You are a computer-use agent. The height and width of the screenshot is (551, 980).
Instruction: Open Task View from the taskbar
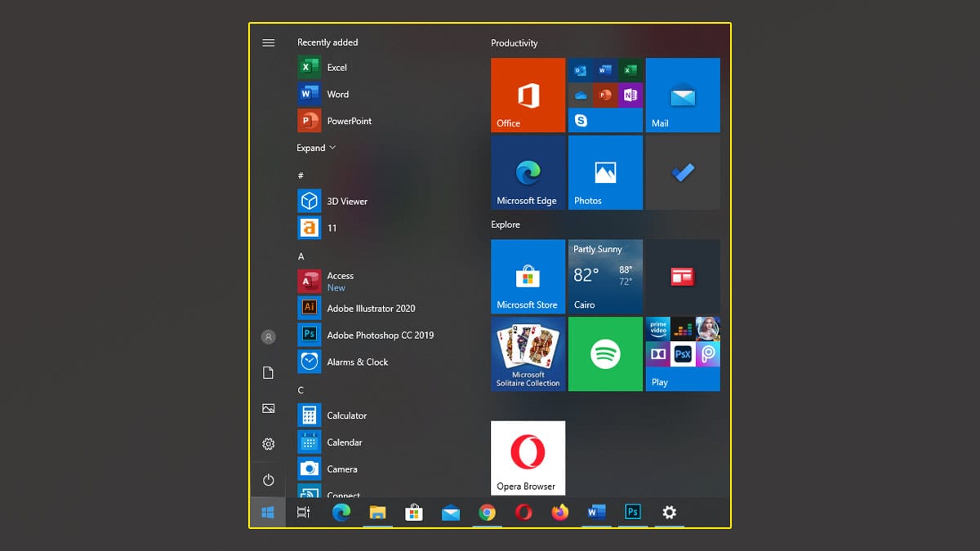click(x=303, y=513)
